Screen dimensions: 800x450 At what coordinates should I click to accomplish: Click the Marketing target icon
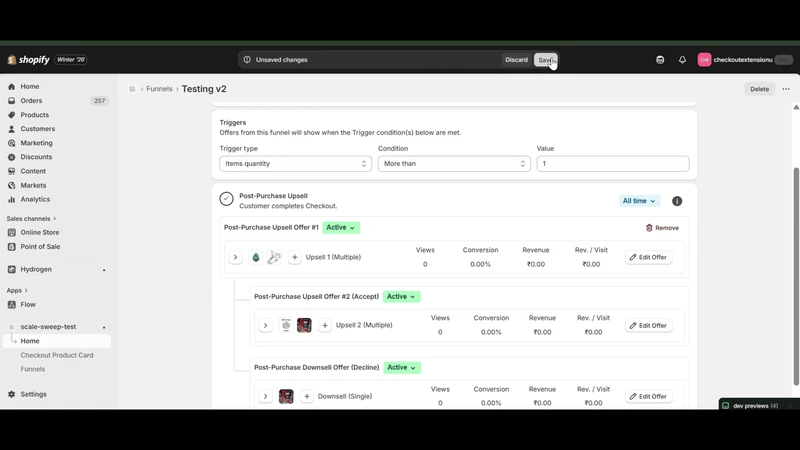pos(12,143)
